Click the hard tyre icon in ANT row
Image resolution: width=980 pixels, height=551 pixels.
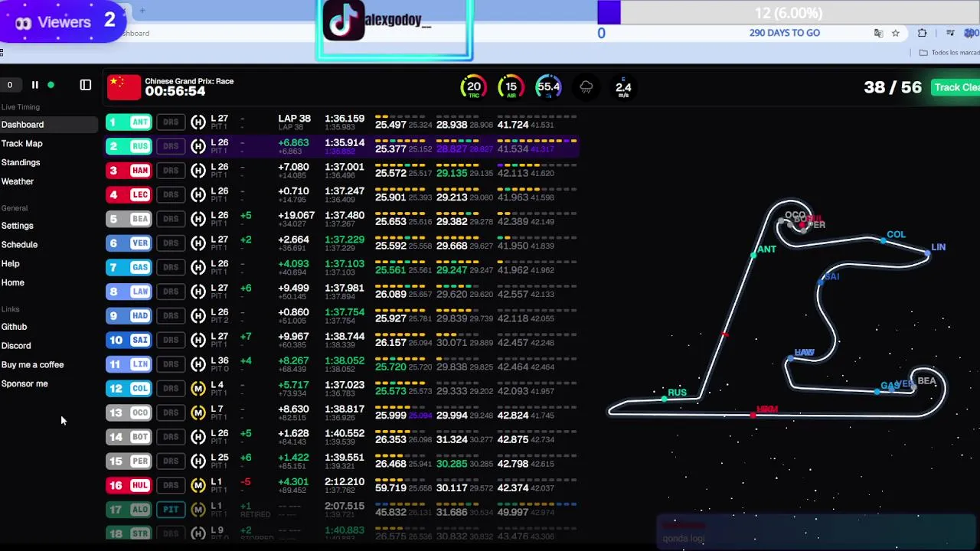pos(198,122)
